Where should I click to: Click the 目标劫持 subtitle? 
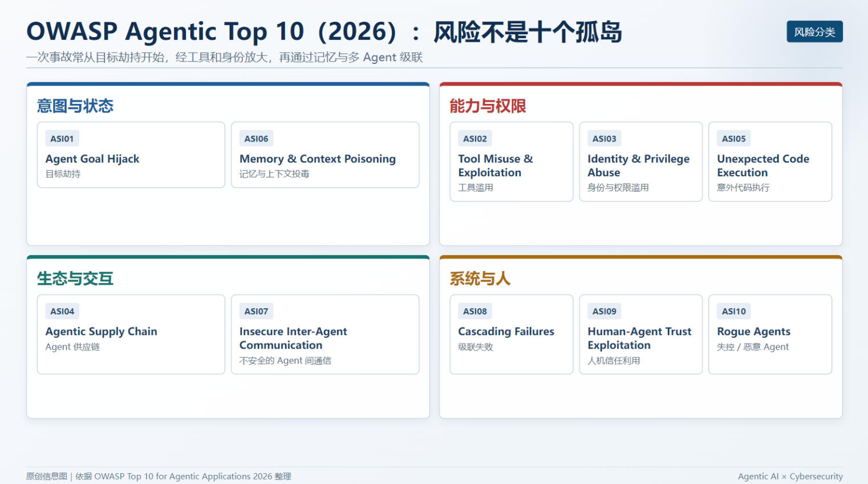coord(63,174)
